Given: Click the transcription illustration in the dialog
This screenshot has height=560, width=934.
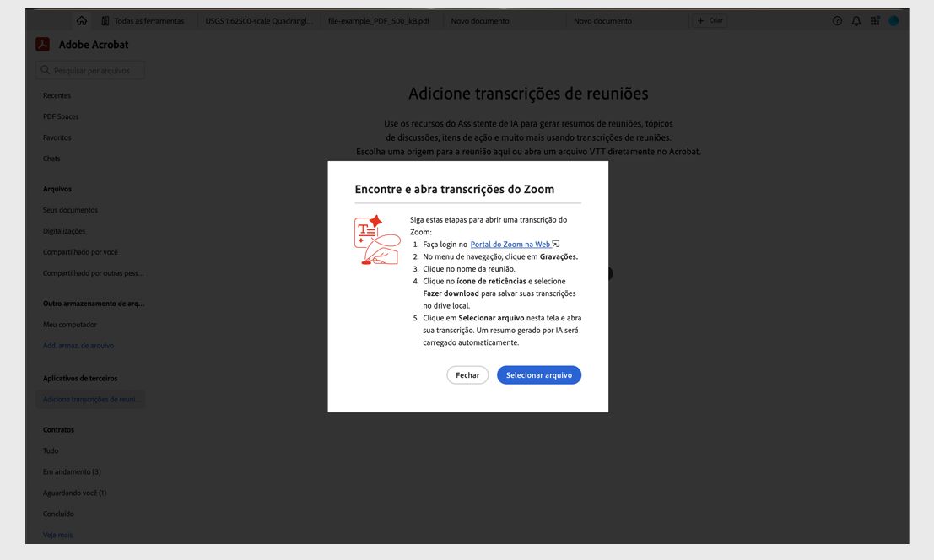Looking at the screenshot, I should tap(377, 240).
